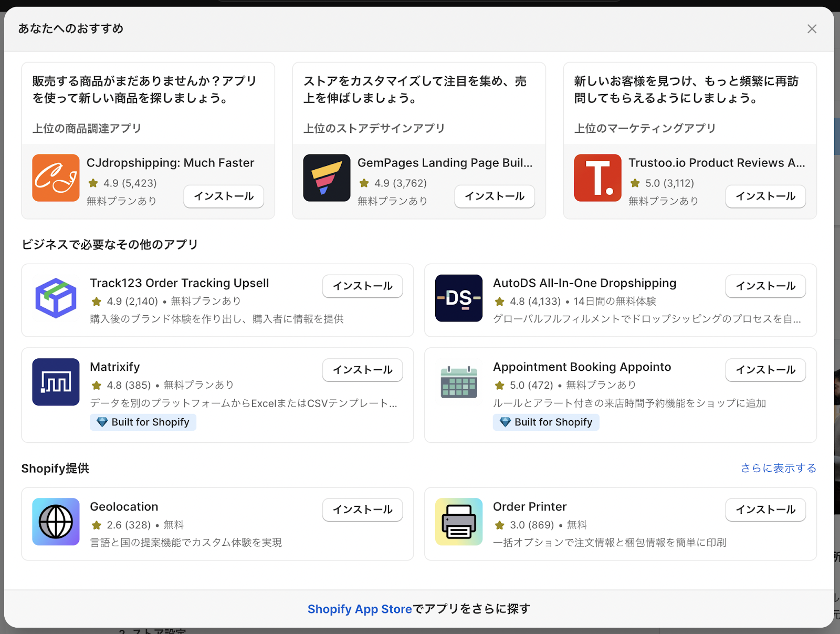
Task: Click the GemPages app icon
Action: [x=327, y=178]
